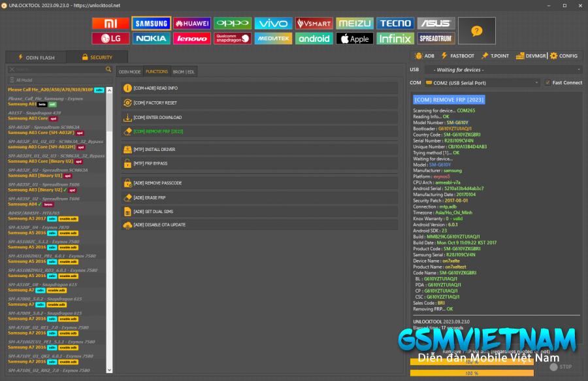Run [COM] FACTORY RESET

[259, 103]
